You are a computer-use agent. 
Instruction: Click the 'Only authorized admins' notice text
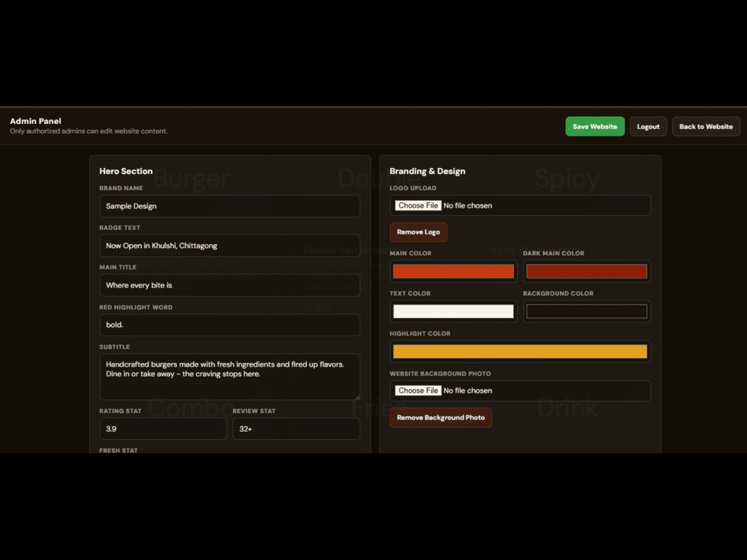tap(89, 131)
